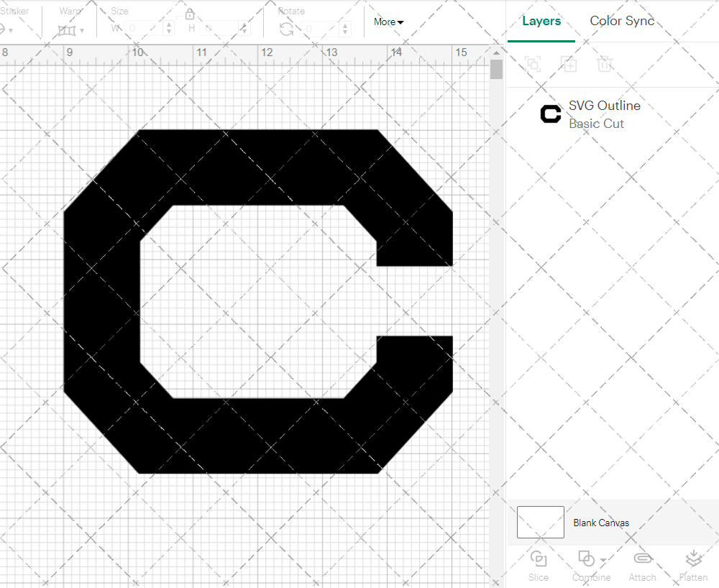Click the Delete trash can icon
719x588 pixels.
click(x=605, y=64)
